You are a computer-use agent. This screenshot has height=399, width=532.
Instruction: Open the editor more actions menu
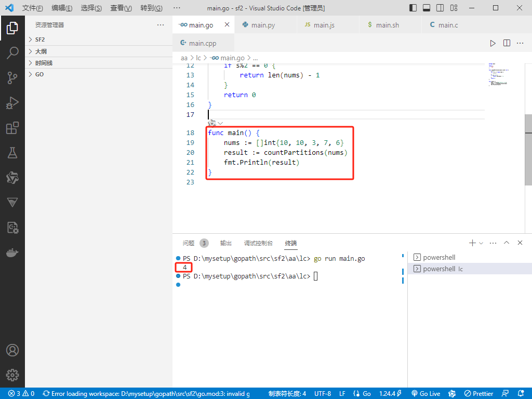point(520,43)
